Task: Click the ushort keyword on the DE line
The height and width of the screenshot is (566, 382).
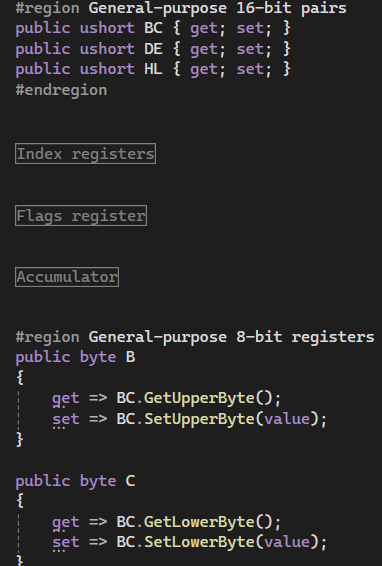Action: (107, 49)
